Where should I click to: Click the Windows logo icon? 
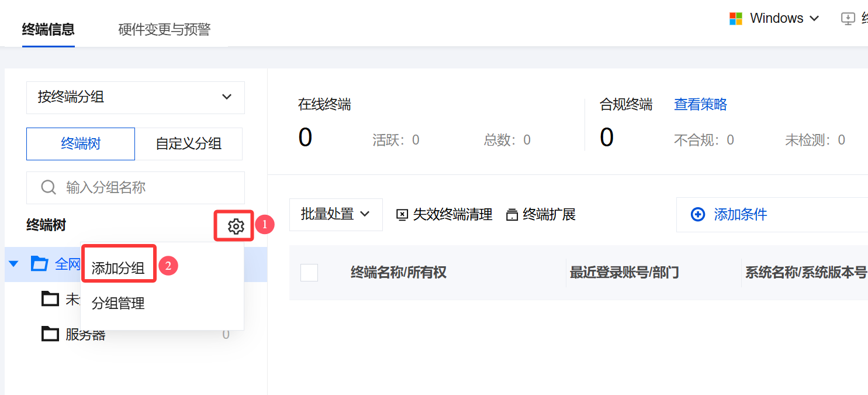coord(735,19)
